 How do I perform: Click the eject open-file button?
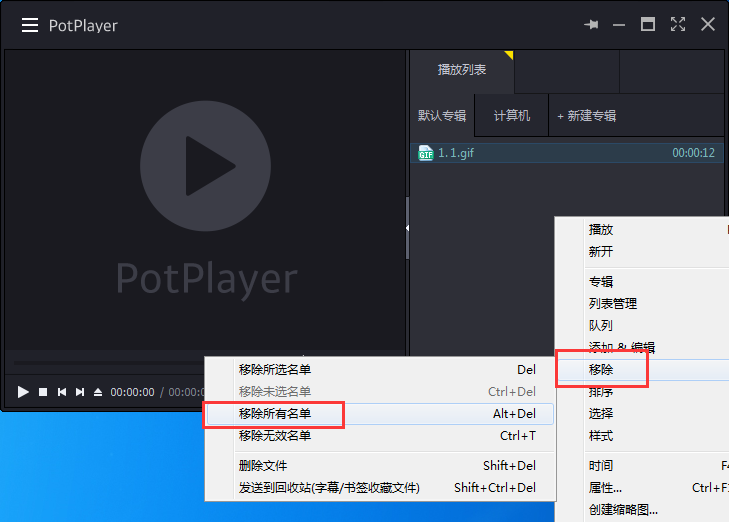[x=98, y=392]
